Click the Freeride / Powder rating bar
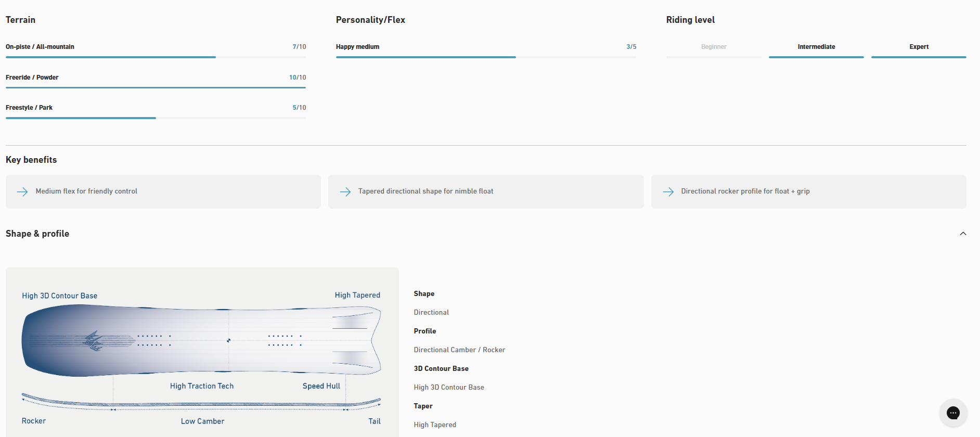The image size is (980, 437). (x=156, y=87)
